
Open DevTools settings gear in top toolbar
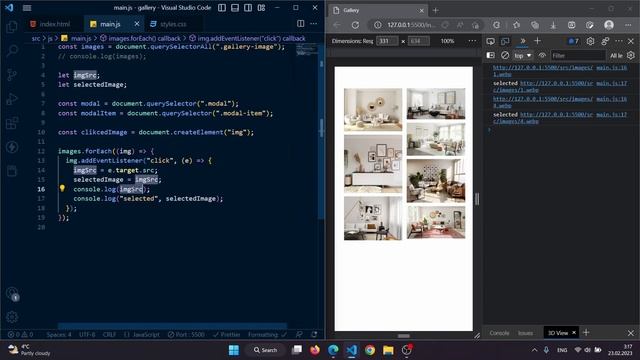(x=590, y=41)
